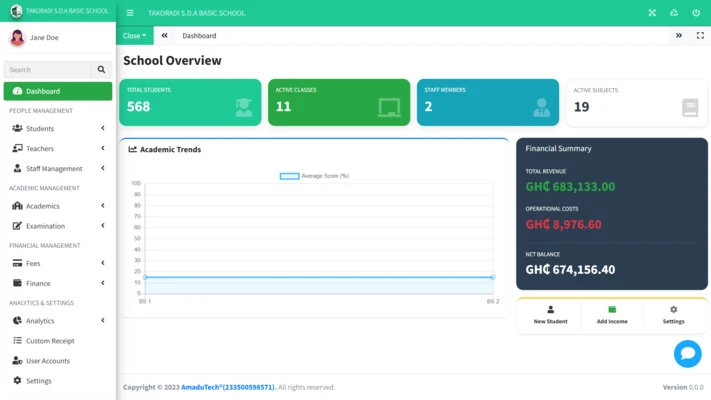Image resolution: width=711 pixels, height=400 pixels.
Task: Open Custom Receipt menu item
Action: point(58,341)
